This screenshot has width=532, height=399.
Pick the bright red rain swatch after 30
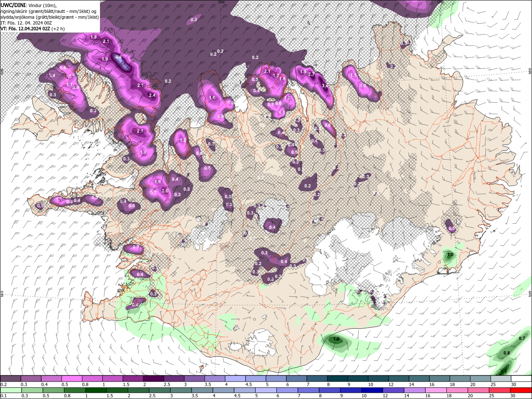pyautogui.click(x=520, y=390)
